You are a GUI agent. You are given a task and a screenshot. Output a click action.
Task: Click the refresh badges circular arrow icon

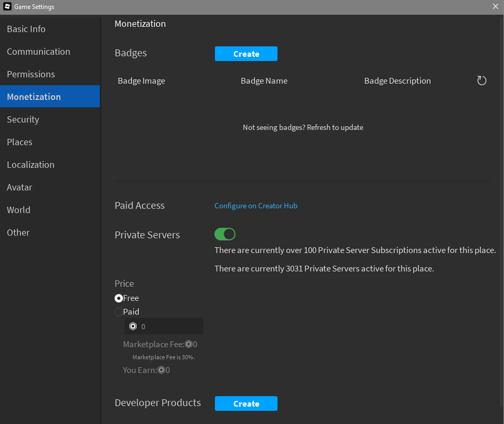point(481,80)
